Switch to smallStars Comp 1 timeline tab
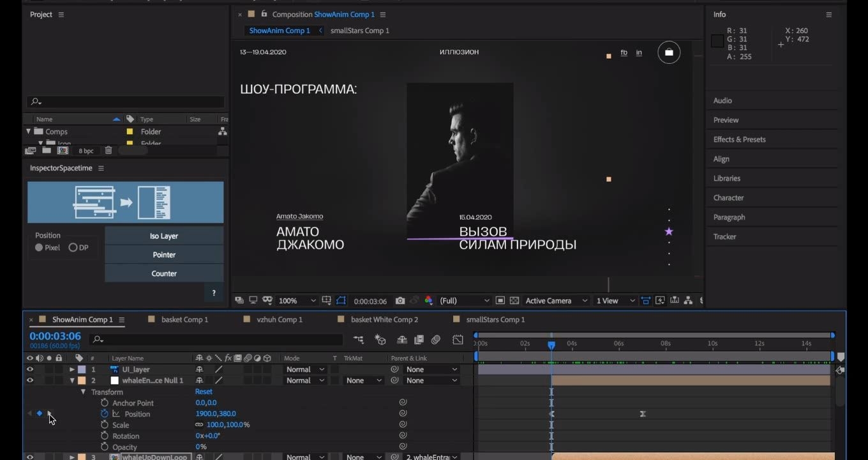868x460 pixels. pyautogui.click(x=495, y=319)
